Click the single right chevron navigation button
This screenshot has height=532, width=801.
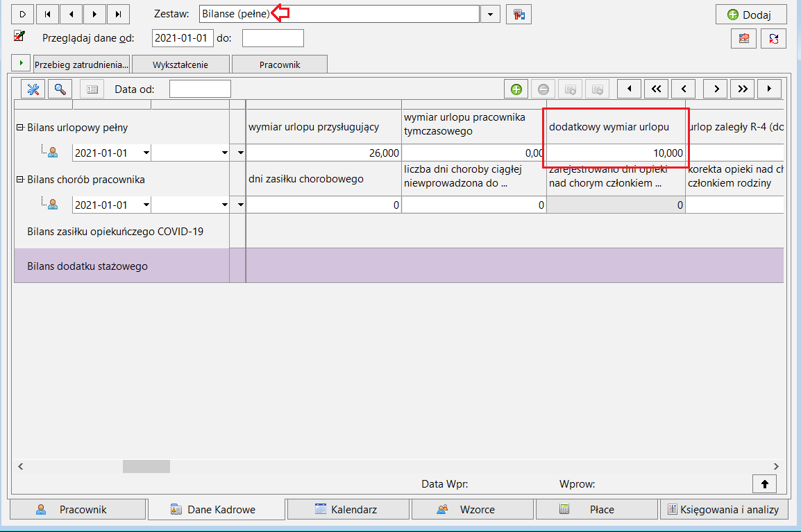point(716,89)
